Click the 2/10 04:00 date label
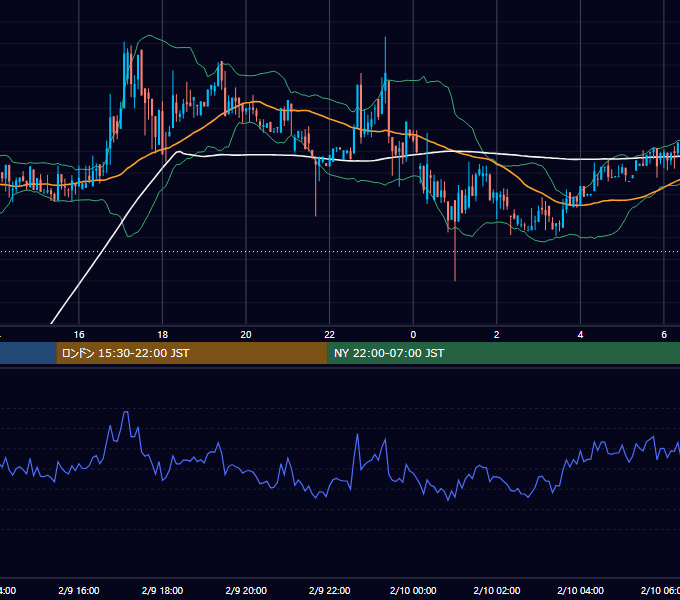The width and height of the screenshot is (680, 600). click(x=580, y=590)
